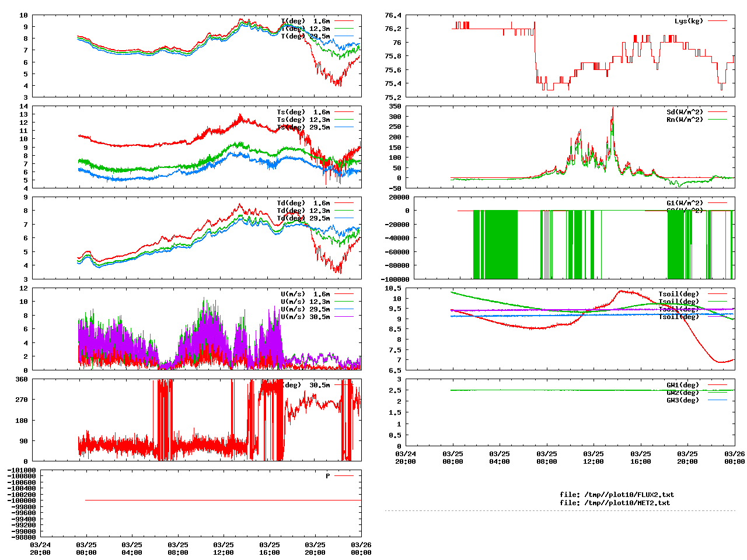Click the -50 tick on radiation plot
Screen dimensions: 747x560
(x=395, y=188)
